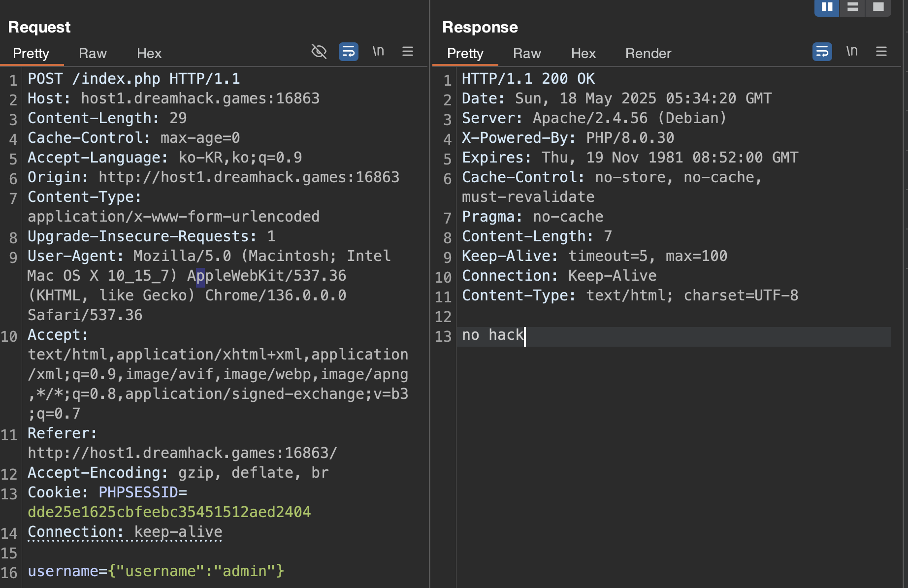Open hamburger options menu in Request panel
Image resolution: width=908 pixels, height=588 pixels.
pyautogui.click(x=408, y=51)
